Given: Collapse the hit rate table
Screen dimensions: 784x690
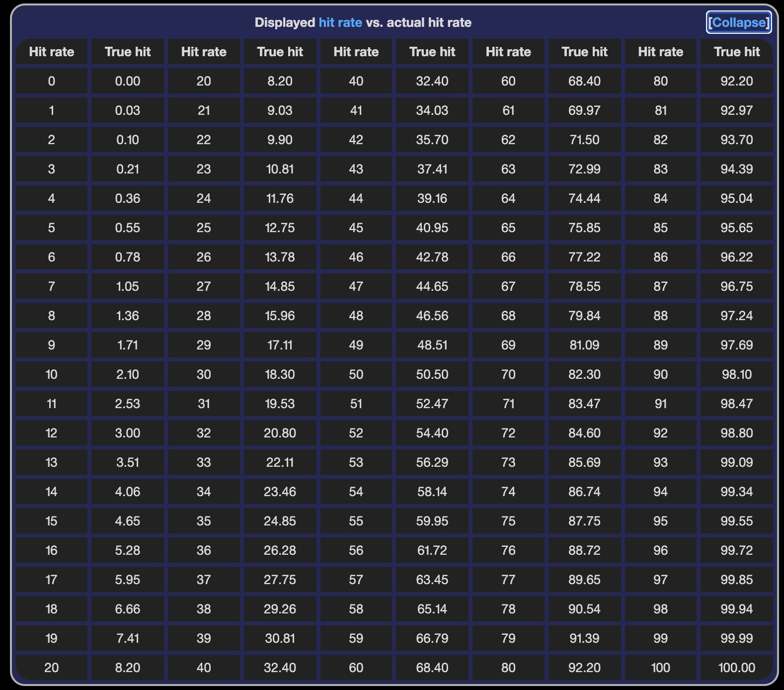Looking at the screenshot, I should click(739, 22).
